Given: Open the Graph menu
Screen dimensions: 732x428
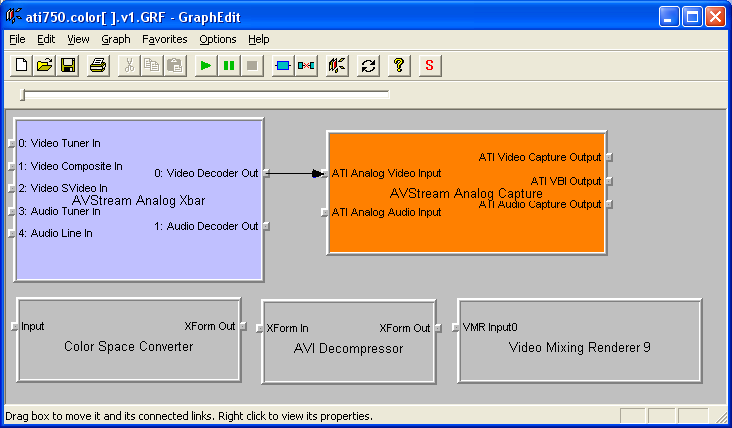Looking at the screenshot, I should pos(116,39).
